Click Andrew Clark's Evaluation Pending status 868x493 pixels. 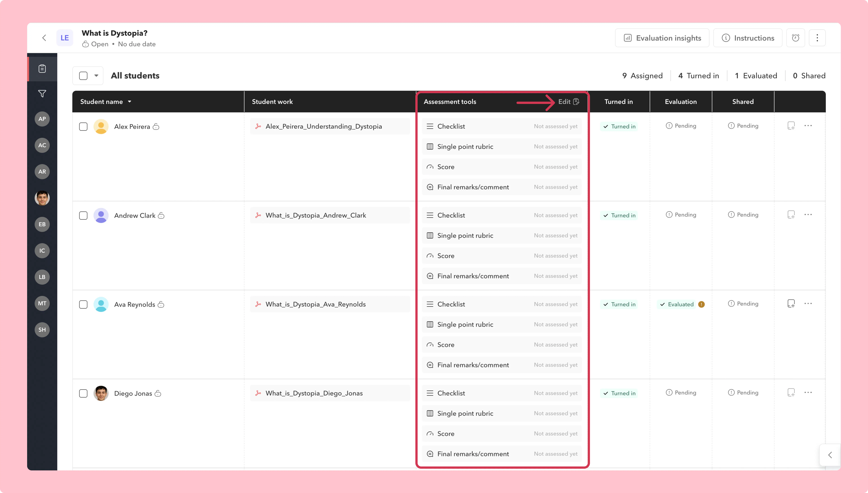click(681, 215)
